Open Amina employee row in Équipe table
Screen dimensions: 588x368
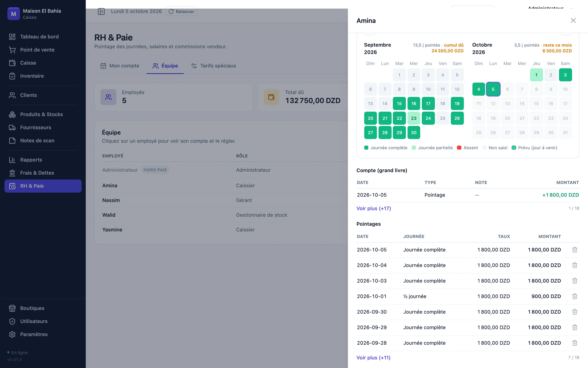225,186
